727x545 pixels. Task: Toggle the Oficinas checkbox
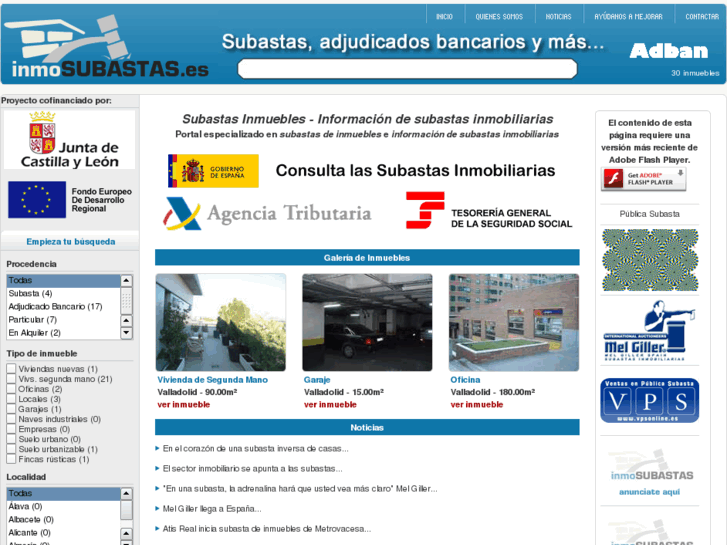11,389
